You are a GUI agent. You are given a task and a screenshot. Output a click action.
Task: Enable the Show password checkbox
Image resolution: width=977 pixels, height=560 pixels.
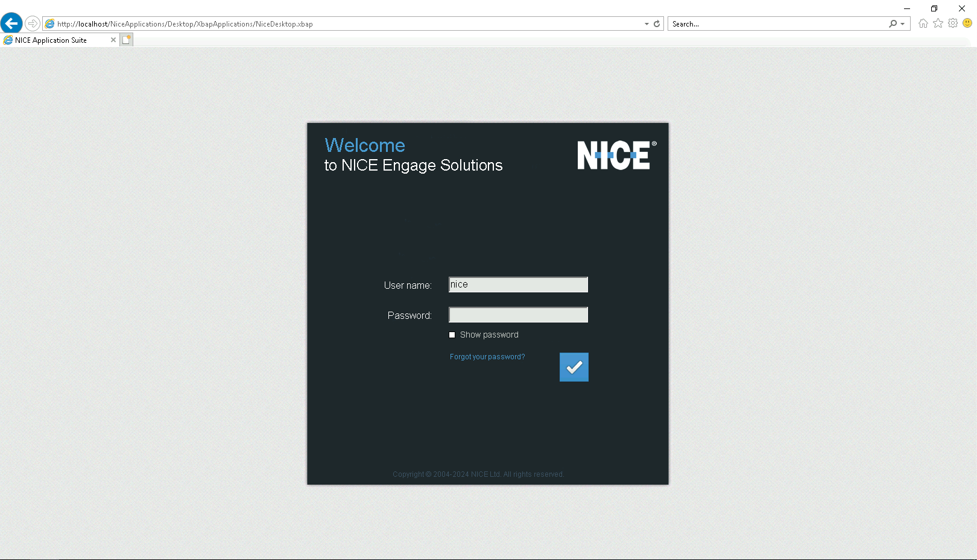452,335
